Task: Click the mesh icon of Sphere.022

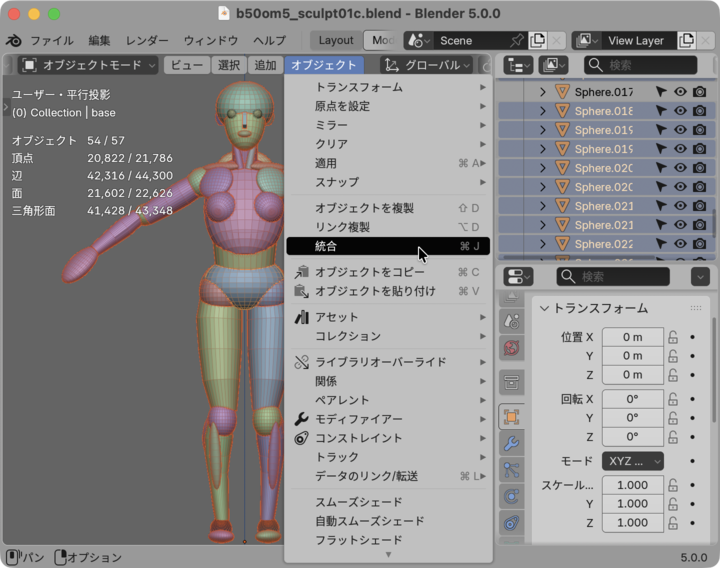Action: tap(562, 244)
